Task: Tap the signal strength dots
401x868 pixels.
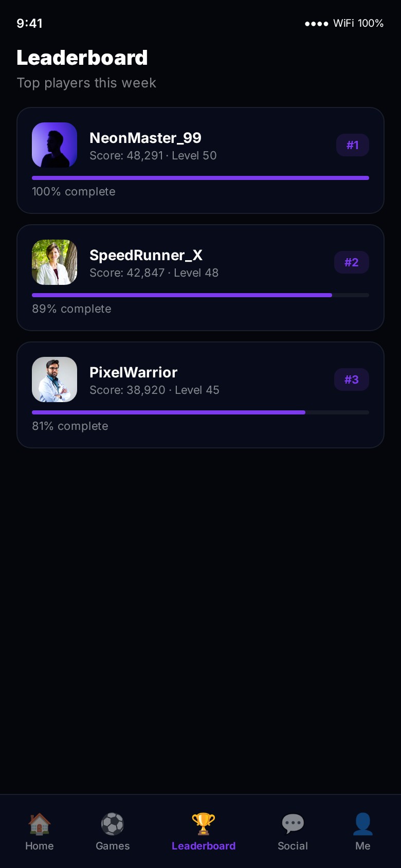Action: tap(316, 24)
